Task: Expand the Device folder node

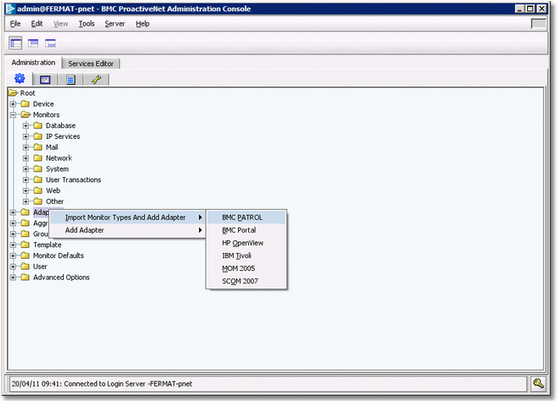Action: click(13, 104)
